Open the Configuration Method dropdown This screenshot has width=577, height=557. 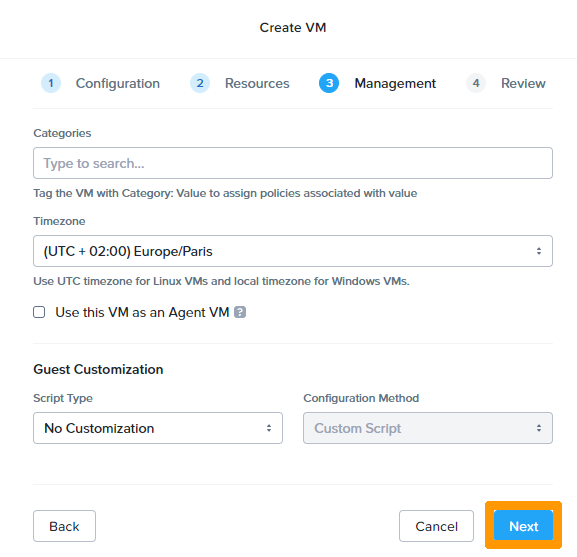(428, 428)
